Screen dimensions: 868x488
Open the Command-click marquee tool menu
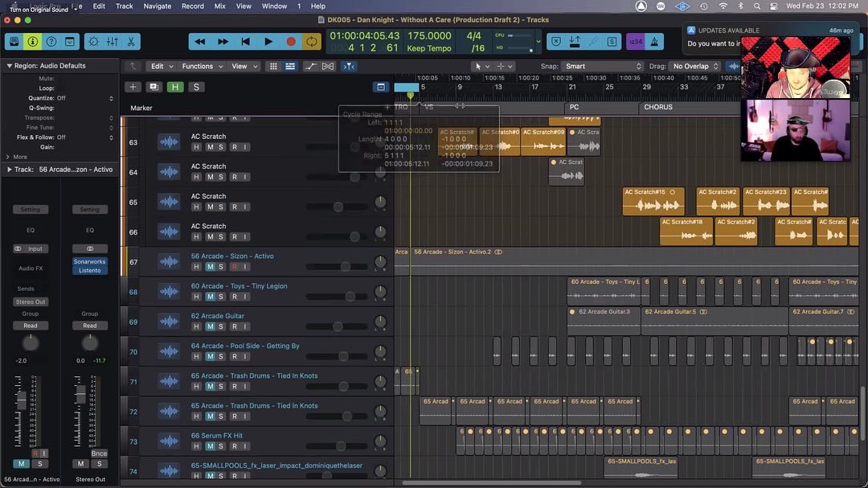coord(505,66)
